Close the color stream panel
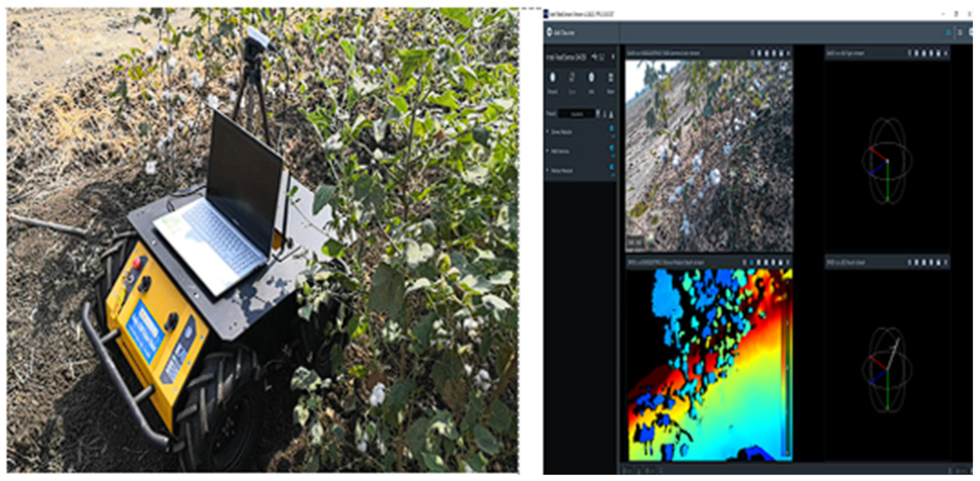 click(x=788, y=53)
